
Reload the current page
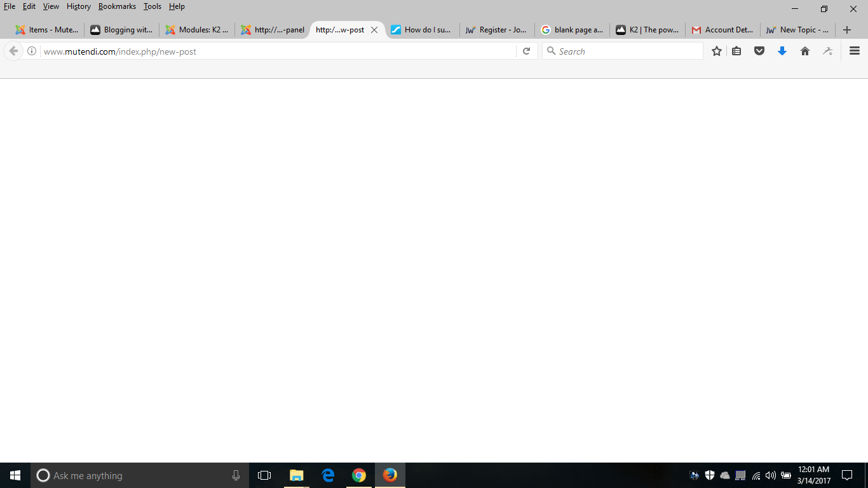(526, 51)
